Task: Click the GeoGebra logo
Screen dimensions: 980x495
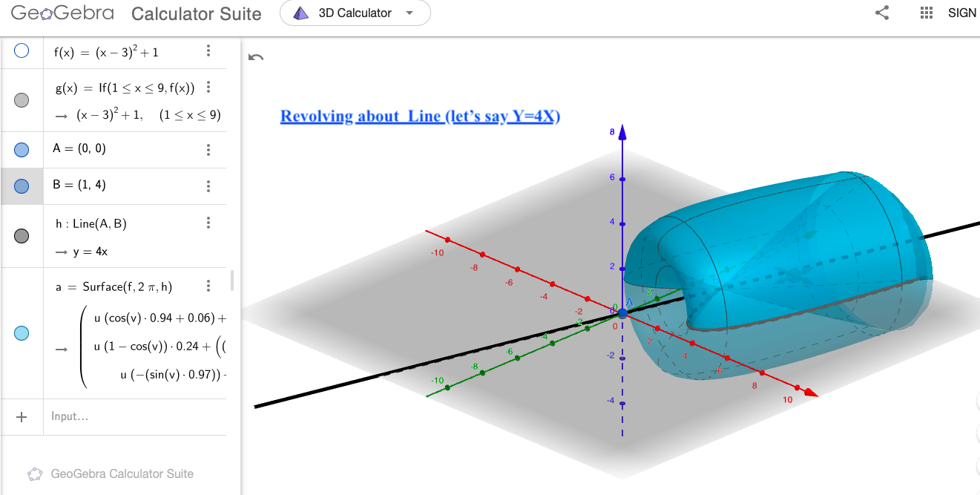Action: [62, 13]
